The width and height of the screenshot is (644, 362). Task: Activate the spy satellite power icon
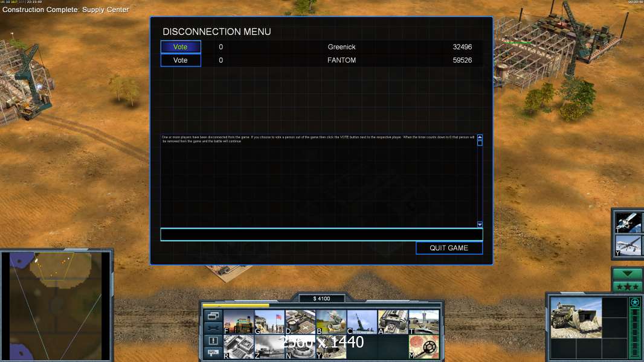[628, 222]
